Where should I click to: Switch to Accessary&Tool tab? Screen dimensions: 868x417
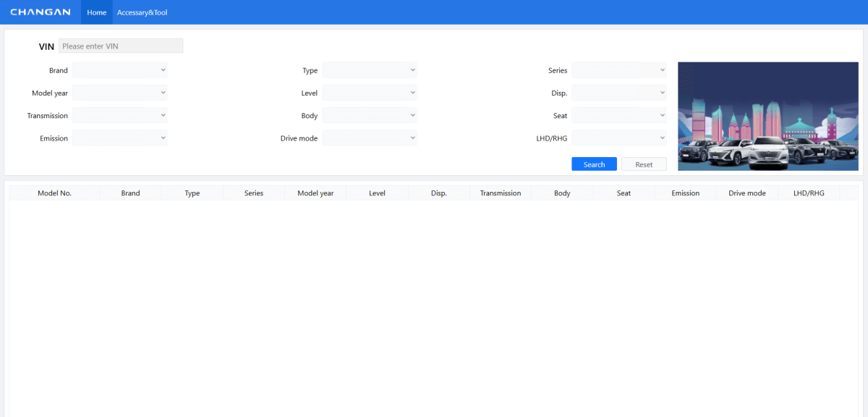click(x=142, y=12)
